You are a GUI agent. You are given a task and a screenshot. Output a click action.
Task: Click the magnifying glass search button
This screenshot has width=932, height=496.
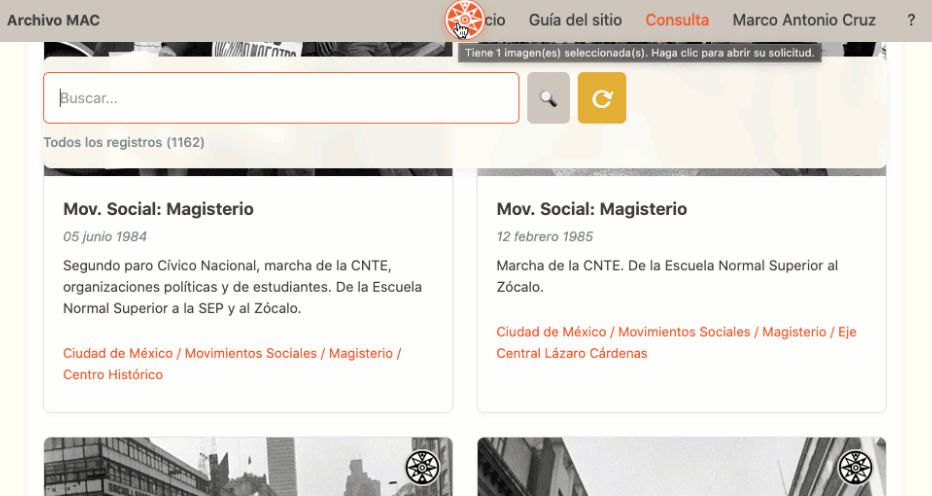coord(548,98)
